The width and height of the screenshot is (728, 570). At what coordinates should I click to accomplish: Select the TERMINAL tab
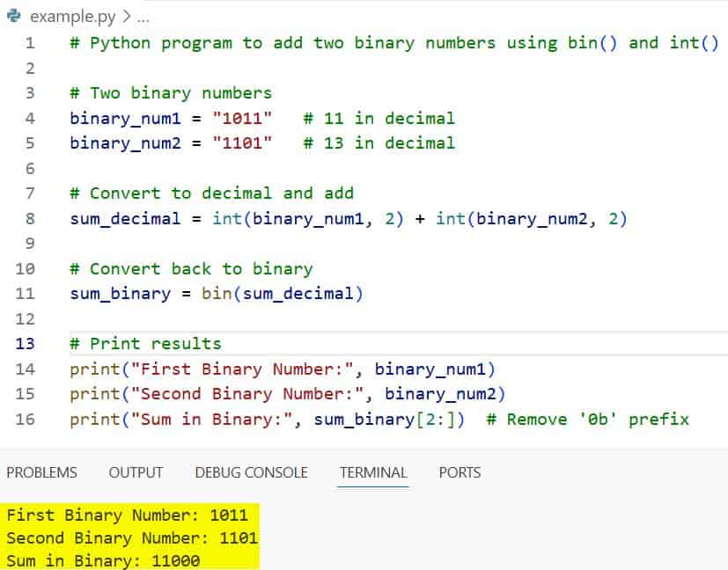[x=373, y=472]
